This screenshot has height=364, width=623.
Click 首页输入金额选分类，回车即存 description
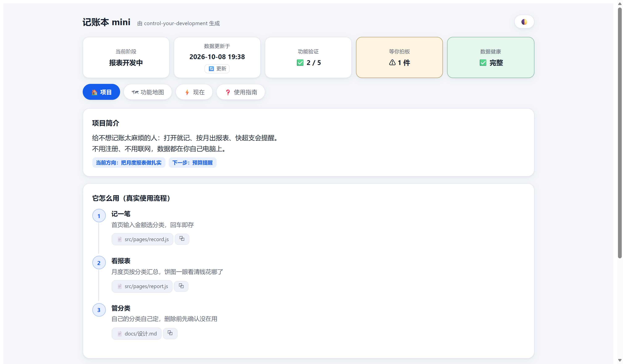pyautogui.click(x=153, y=225)
